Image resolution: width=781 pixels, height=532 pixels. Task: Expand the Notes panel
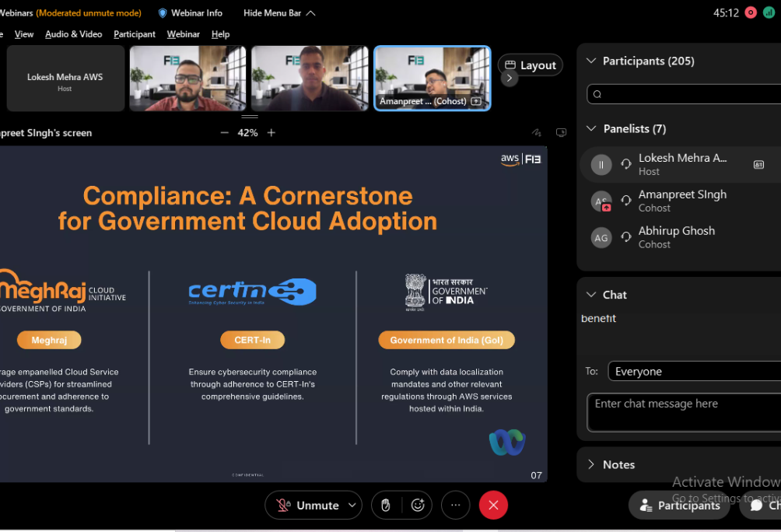[x=591, y=464]
